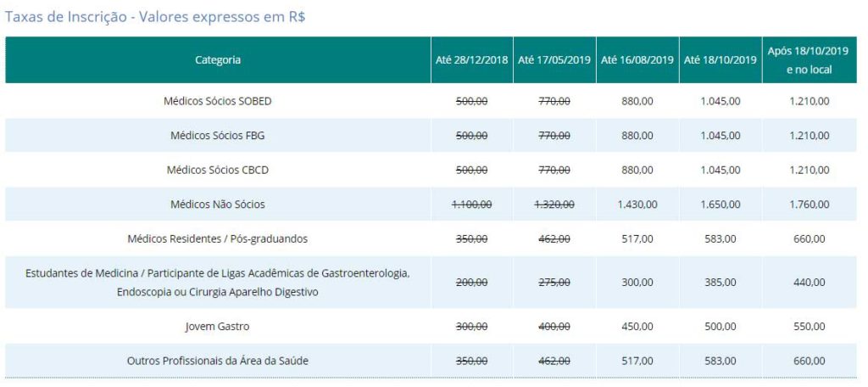Select the 440,00 price in the Estudantes row
This screenshot has height=387, width=868.
807,283
